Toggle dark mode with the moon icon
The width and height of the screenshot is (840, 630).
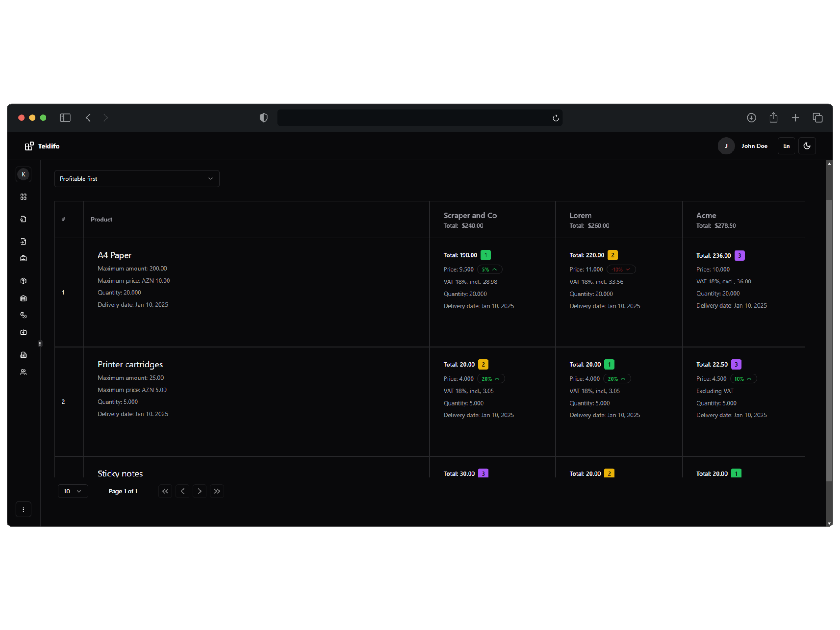coord(807,146)
